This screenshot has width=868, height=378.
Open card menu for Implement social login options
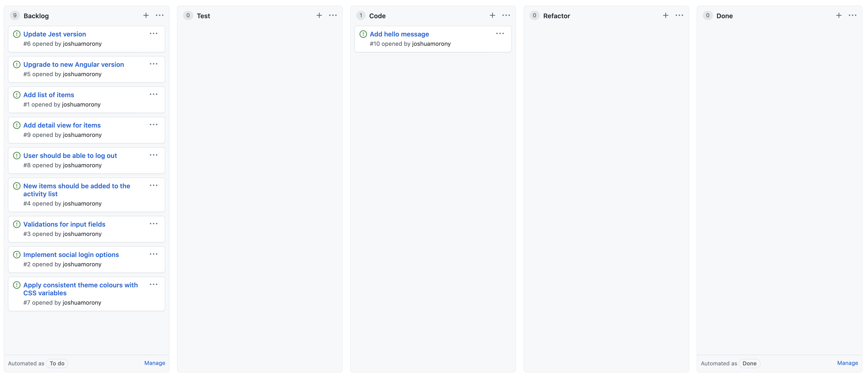point(154,254)
